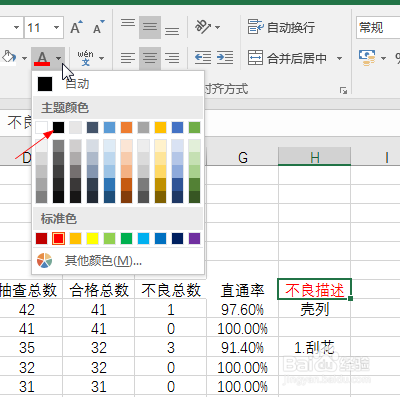
Task: Open the alignment settings dialog launcher
Action: tap(343, 90)
